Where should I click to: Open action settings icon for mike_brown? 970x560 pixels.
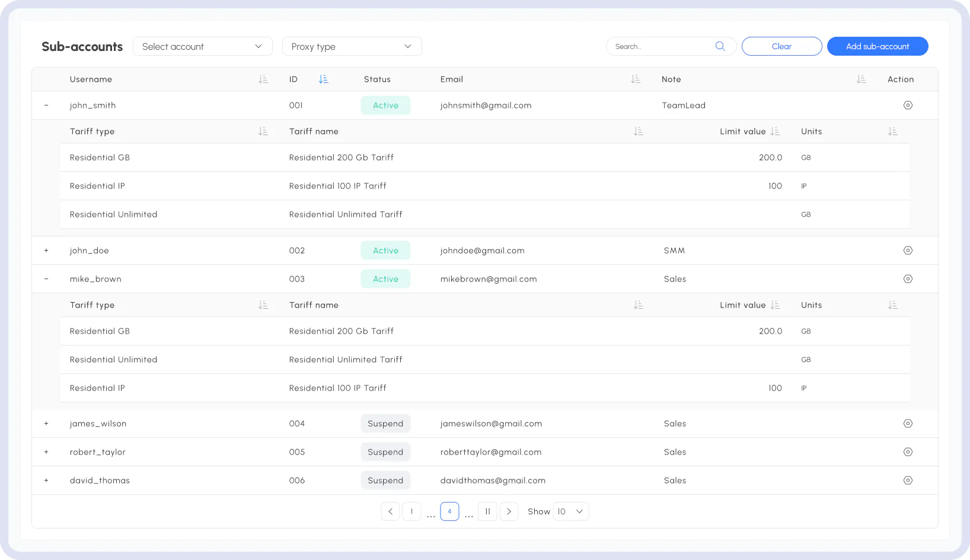[908, 279]
